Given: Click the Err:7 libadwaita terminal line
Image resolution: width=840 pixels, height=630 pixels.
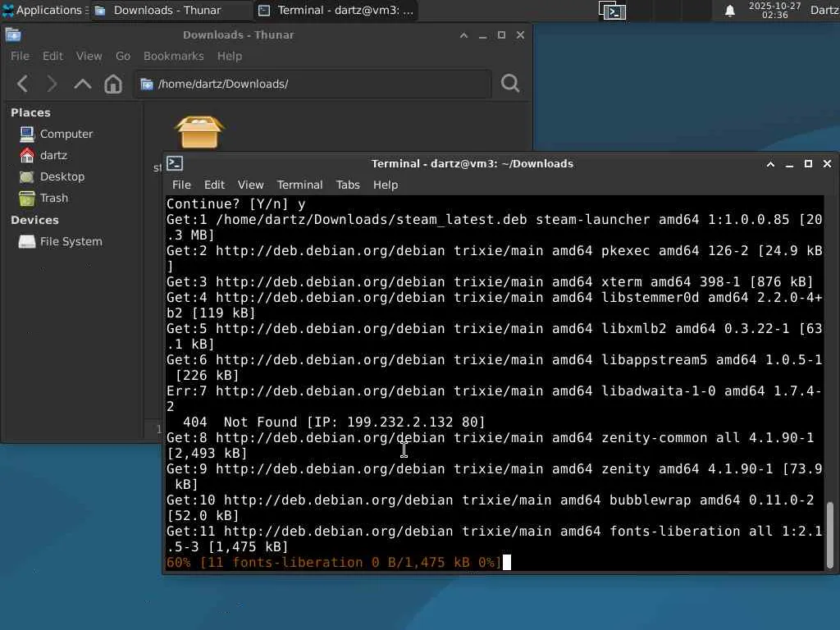Looking at the screenshot, I should [494, 399].
